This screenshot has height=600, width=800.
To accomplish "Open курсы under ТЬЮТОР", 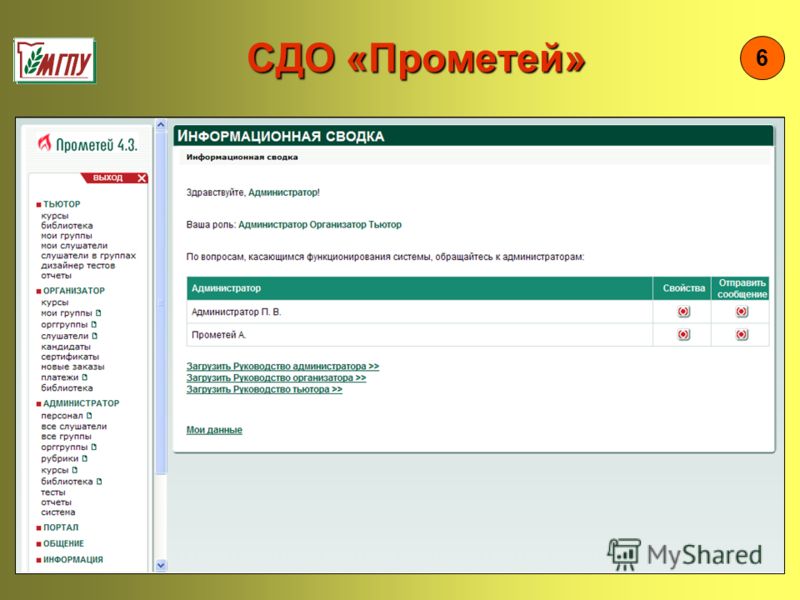I will click(55, 216).
